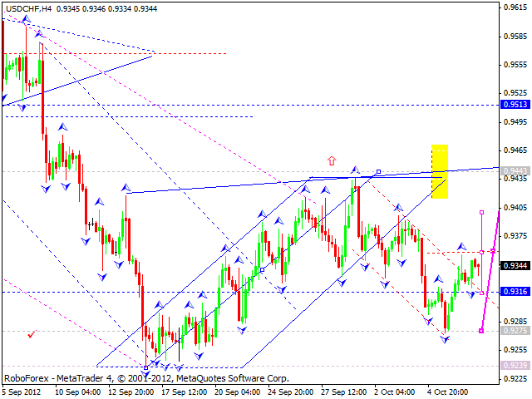Click the current price 0.9344 label
Viewport: 532px width, 399px height.
[x=515, y=266]
